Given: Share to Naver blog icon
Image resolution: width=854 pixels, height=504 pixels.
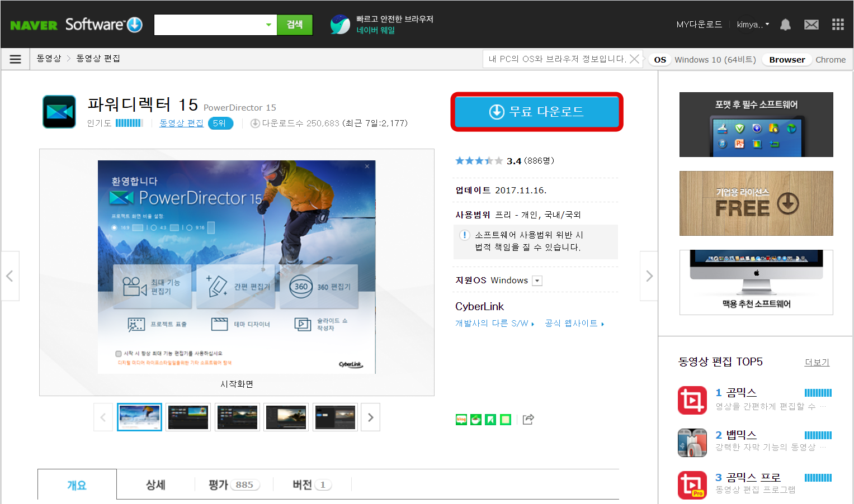Looking at the screenshot, I should [x=461, y=420].
